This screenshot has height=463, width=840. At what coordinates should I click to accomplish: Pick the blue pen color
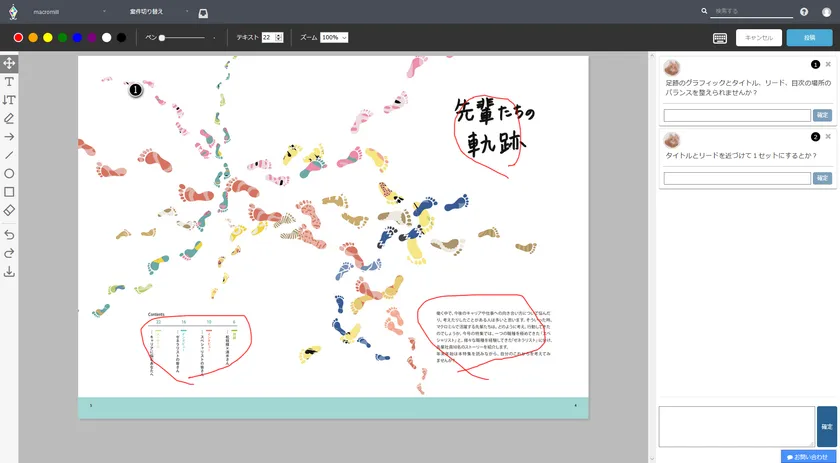pos(77,38)
